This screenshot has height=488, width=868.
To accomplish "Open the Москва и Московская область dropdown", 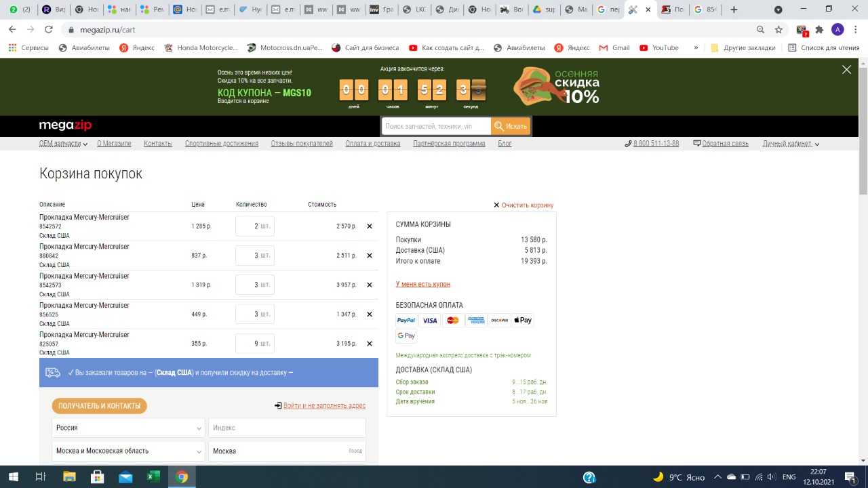I will pyautogui.click(x=127, y=451).
